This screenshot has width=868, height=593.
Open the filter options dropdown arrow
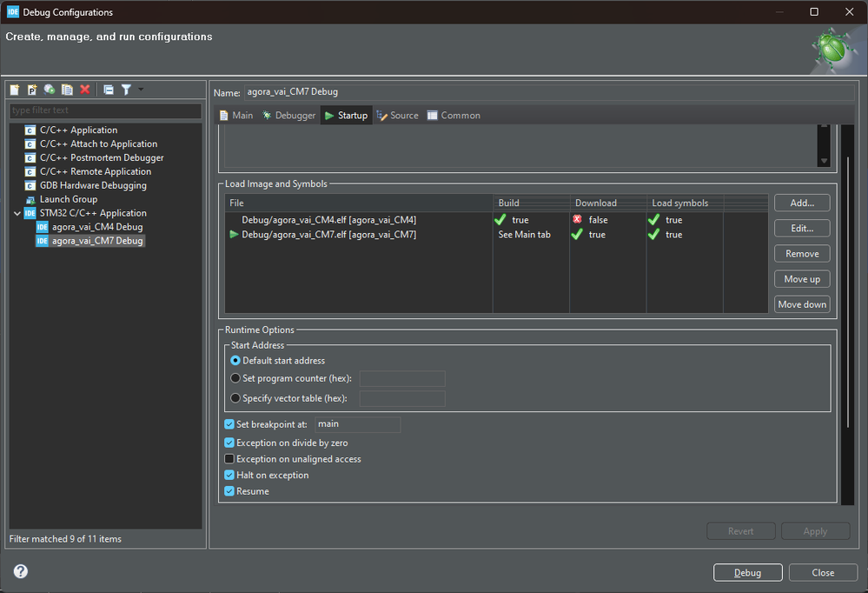coord(140,89)
